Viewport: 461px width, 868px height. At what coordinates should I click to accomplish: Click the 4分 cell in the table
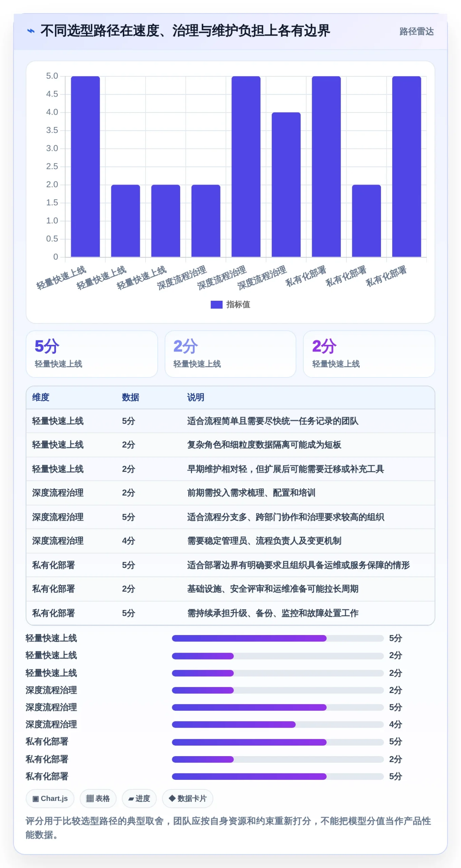click(x=129, y=541)
